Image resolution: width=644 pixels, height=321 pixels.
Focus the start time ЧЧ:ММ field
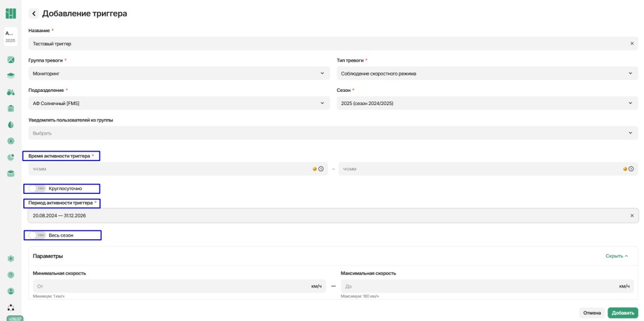point(178,169)
